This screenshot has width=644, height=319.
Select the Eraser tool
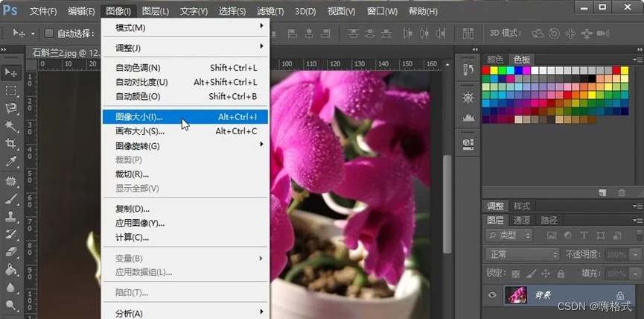pyautogui.click(x=11, y=252)
